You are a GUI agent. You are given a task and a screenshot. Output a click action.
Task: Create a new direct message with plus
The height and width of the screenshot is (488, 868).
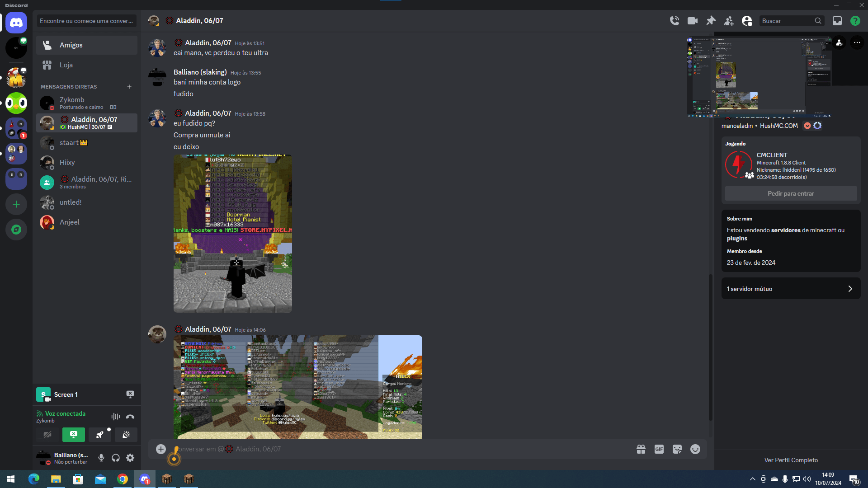129,87
